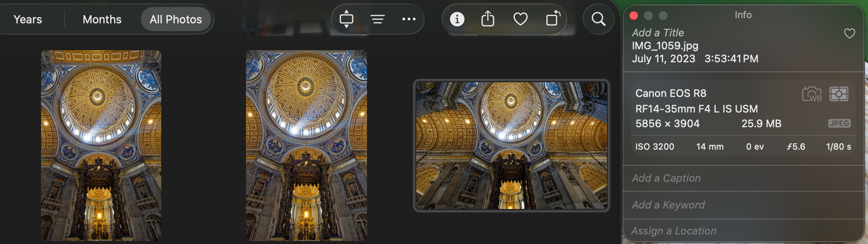Click the metering mode icon
Image resolution: width=868 pixels, height=244 pixels.
839,94
